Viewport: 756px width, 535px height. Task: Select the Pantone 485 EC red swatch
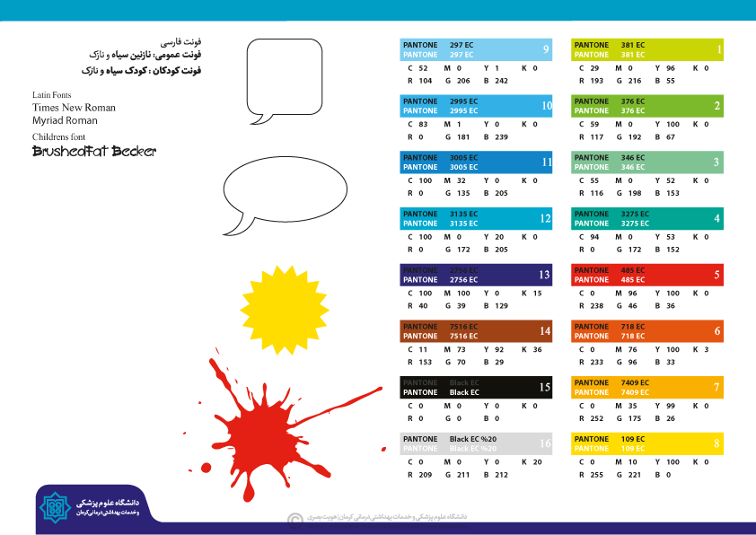[646, 275]
